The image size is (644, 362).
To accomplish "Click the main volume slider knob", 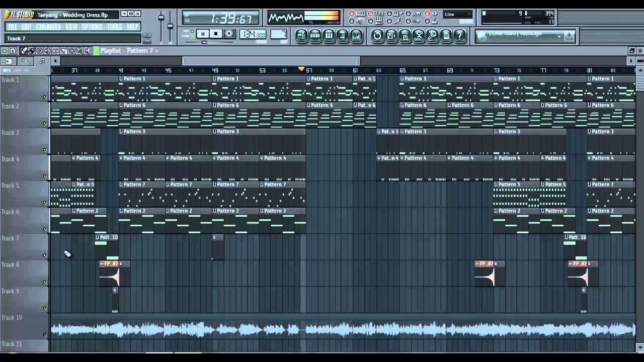I will tap(161, 18).
